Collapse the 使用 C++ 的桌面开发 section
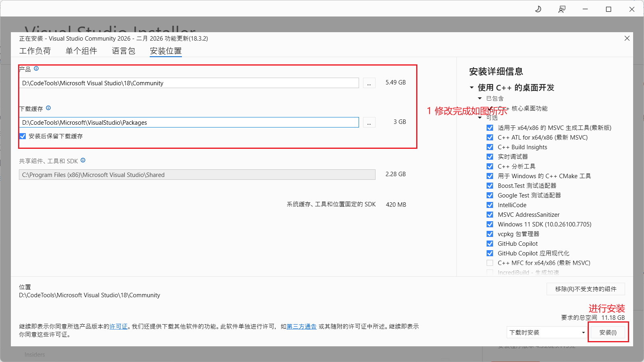644x362 pixels. click(x=472, y=88)
